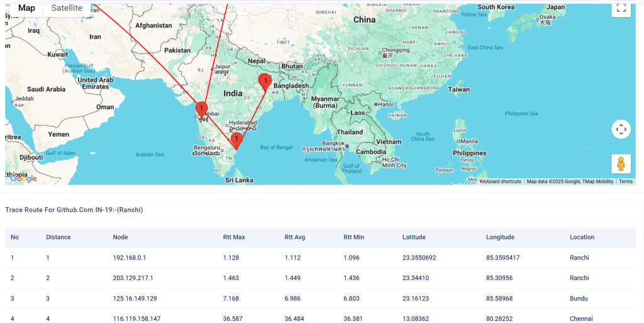Click longitude 85.30956 cell
Screen dimensions: 644x323
pos(499,278)
